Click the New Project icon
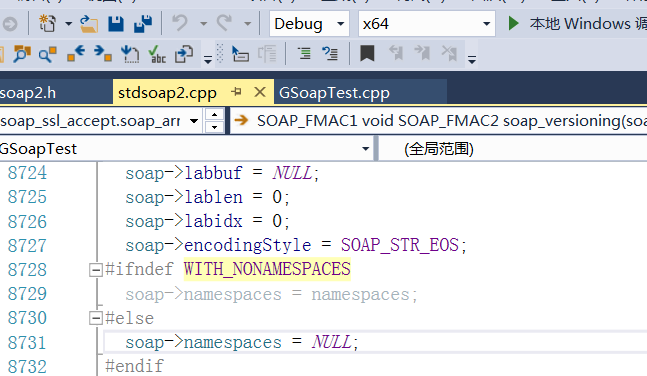 coord(47,24)
